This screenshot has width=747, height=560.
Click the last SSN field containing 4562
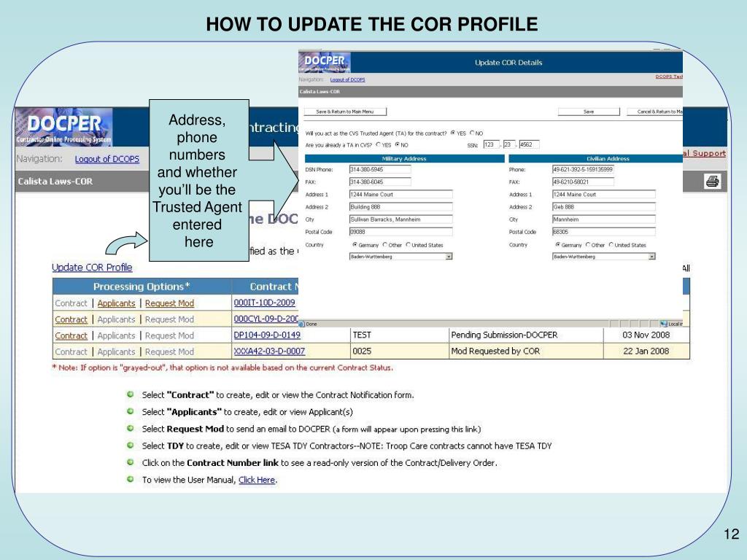(529, 144)
